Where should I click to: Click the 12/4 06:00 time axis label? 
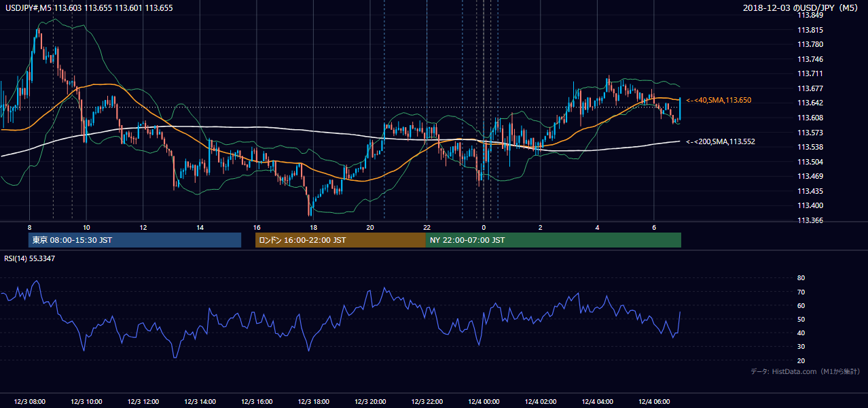[x=653, y=402]
